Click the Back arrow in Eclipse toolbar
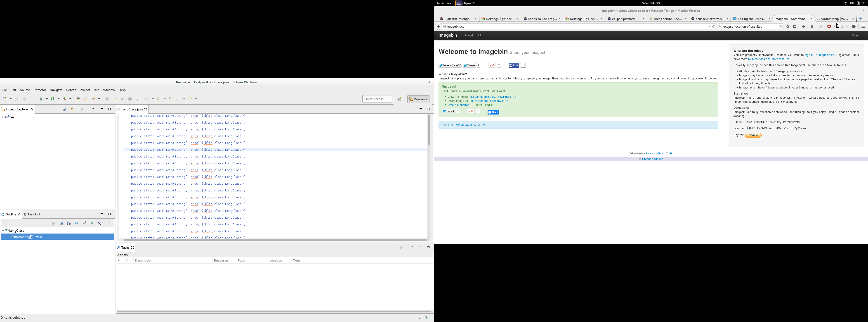This screenshot has width=868, height=322. (x=179, y=99)
